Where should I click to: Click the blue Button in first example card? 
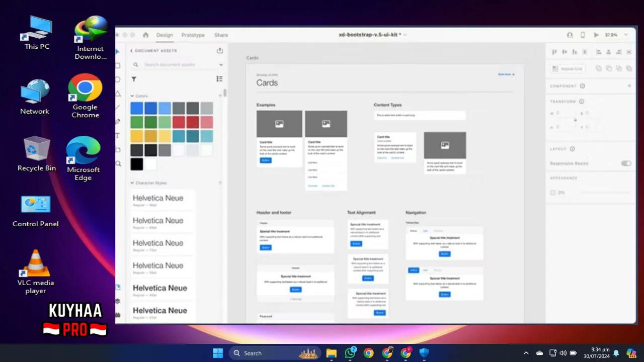(x=266, y=160)
